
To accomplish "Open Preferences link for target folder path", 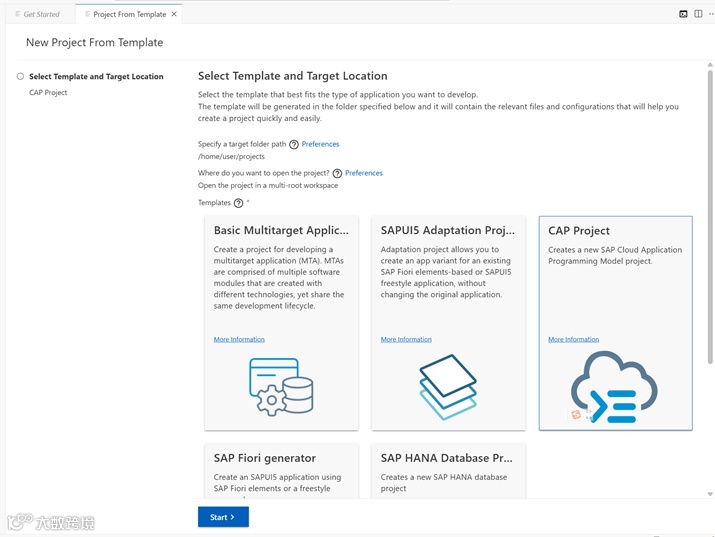I will pos(321,144).
